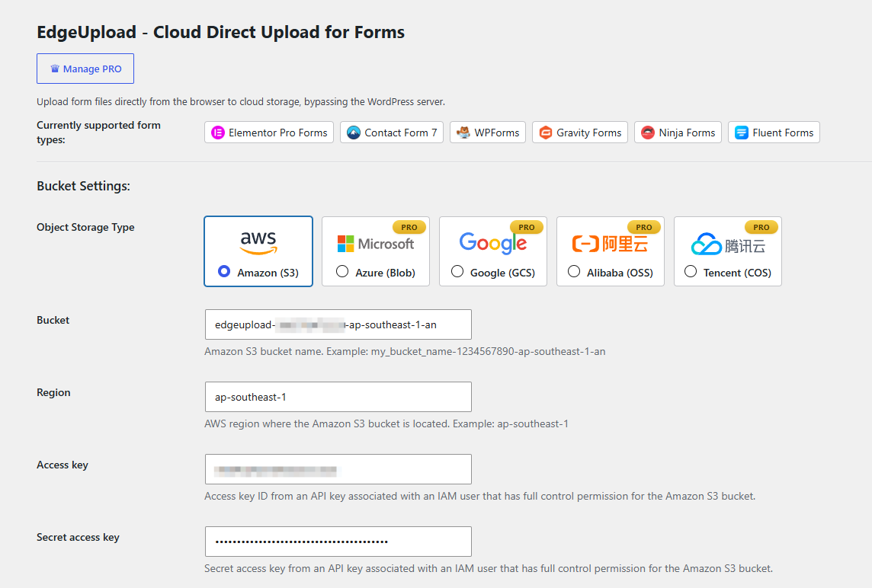Click the Elementor Pro Forms icon
Image resolution: width=872 pixels, height=588 pixels.
click(218, 133)
